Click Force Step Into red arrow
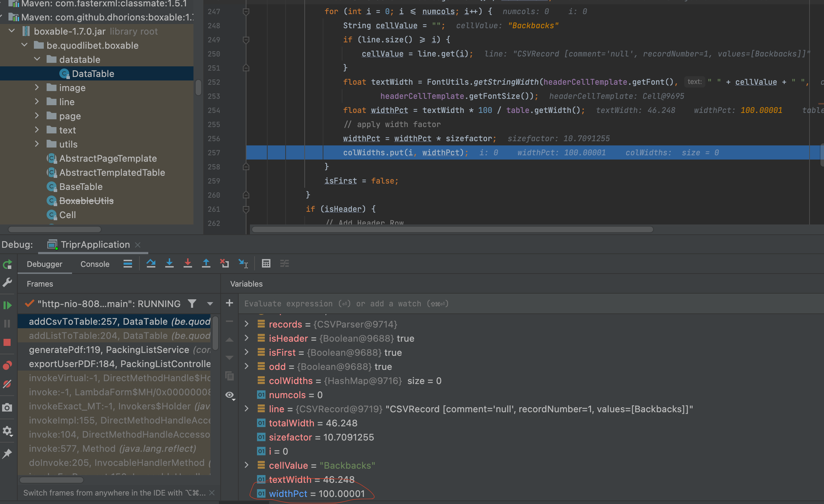Viewport: 824px width, 504px height. [x=188, y=264]
